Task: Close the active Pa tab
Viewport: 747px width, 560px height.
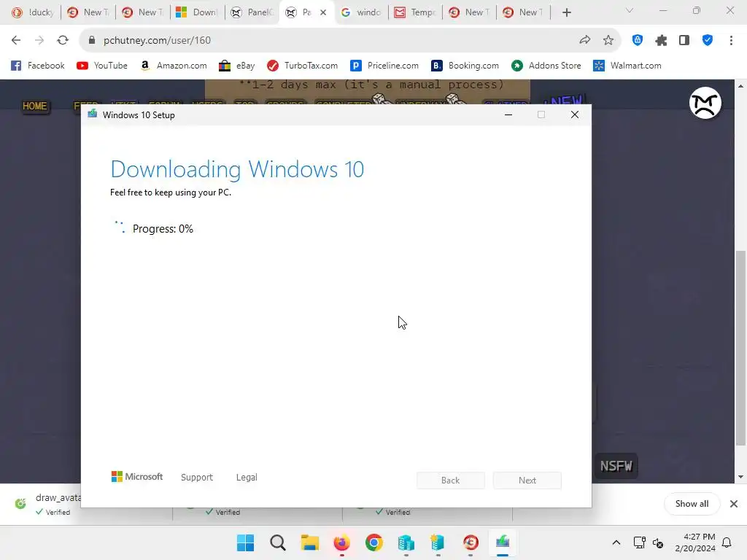Action: pyautogui.click(x=323, y=12)
